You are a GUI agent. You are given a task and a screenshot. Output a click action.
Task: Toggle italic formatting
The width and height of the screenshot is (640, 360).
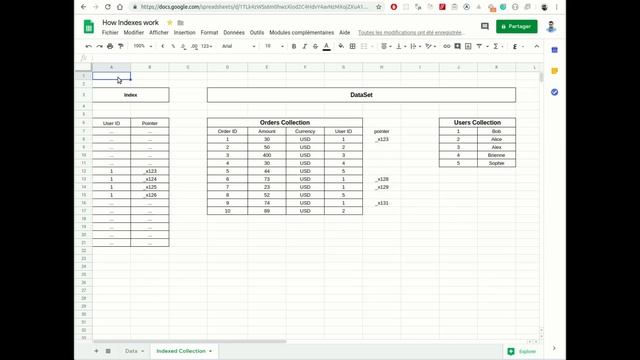304,47
